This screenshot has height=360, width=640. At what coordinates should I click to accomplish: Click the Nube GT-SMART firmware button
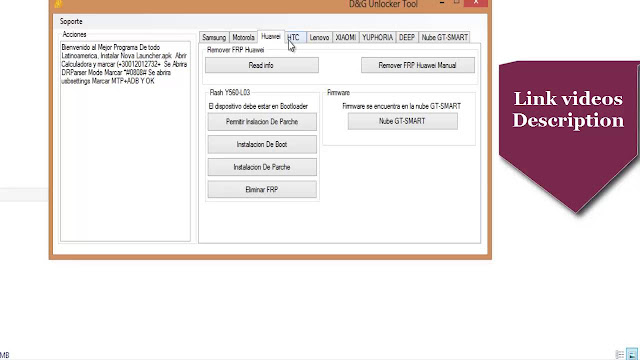point(402,121)
